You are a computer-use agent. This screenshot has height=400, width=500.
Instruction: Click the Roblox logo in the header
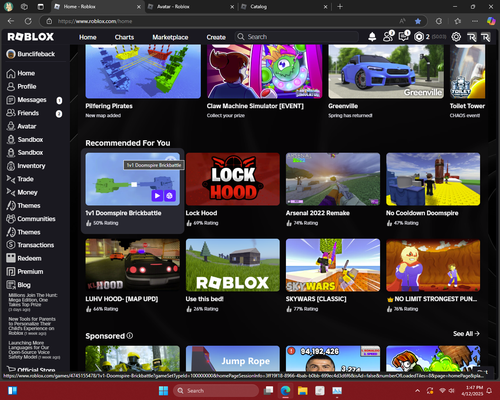pyautogui.click(x=30, y=37)
